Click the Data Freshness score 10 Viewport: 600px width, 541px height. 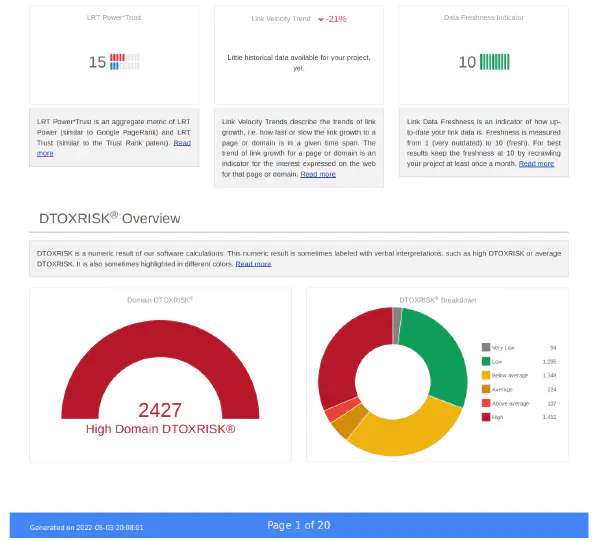[467, 62]
